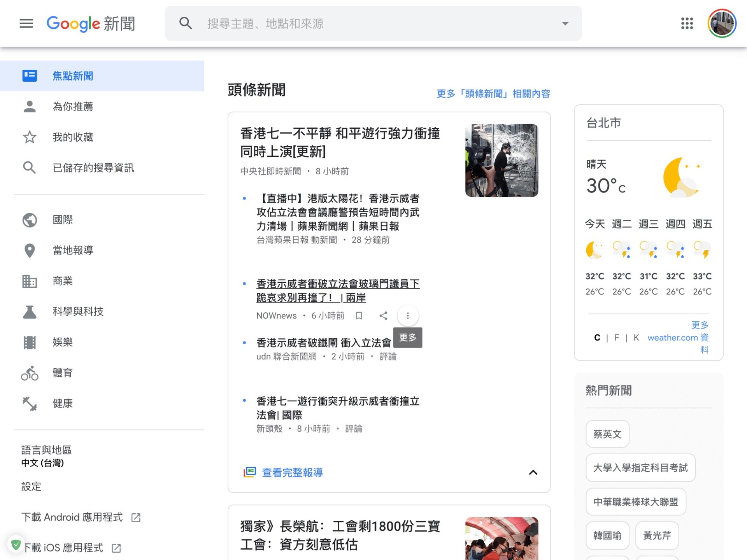Click the security shield badge icon
The image size is (747, 560).
click(16, 544)
